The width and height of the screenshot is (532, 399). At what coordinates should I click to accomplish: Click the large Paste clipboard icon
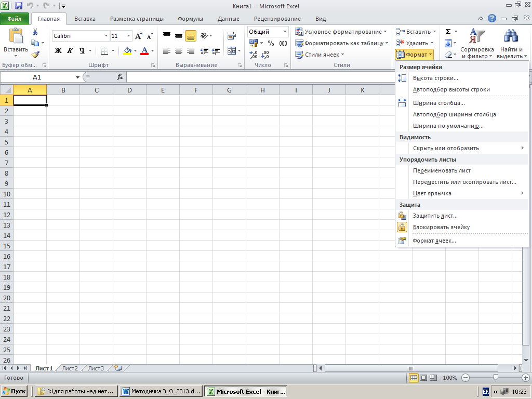16,36
